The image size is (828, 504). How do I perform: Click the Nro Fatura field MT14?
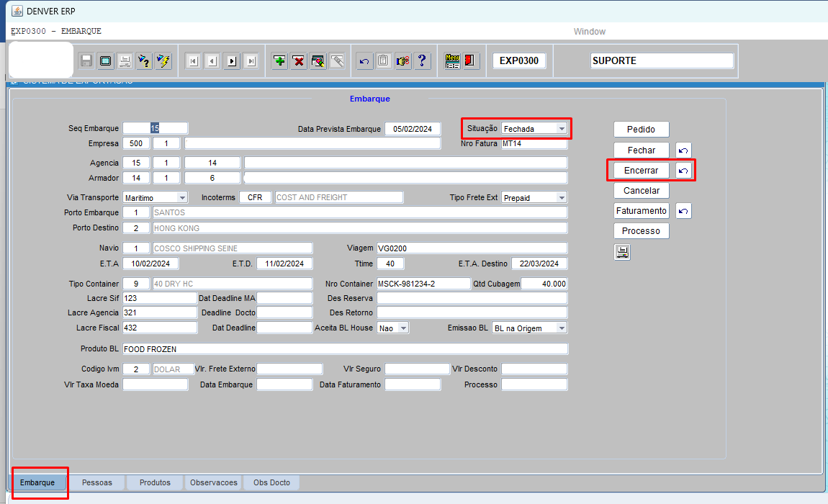click(x=534, y=144)
